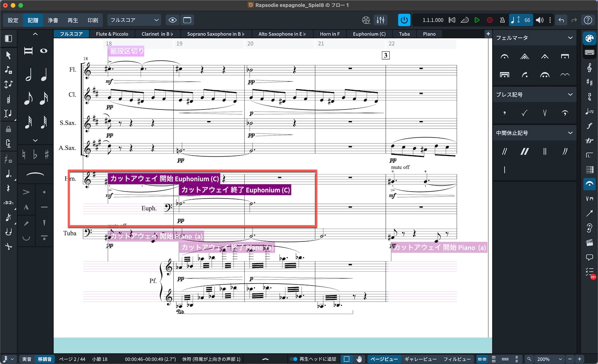Select the half note duration
Screen dimensions: 598x364
(28, 74)
